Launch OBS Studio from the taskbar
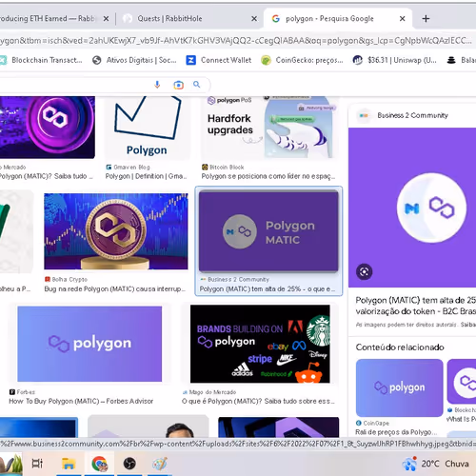Image resolution: width=476 pixels, height=476 pixels. (129, 464)
